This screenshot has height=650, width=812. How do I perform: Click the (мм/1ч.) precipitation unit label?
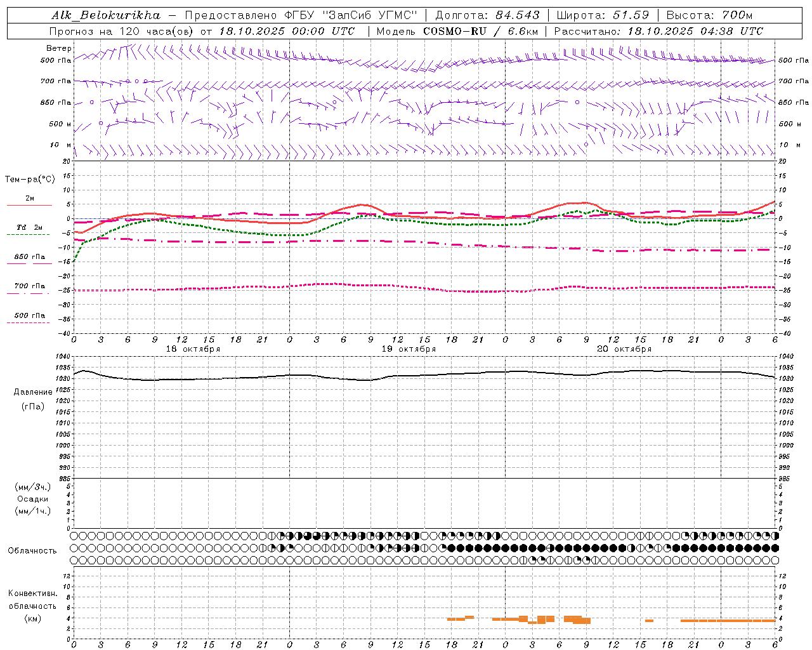coord(33,511)
